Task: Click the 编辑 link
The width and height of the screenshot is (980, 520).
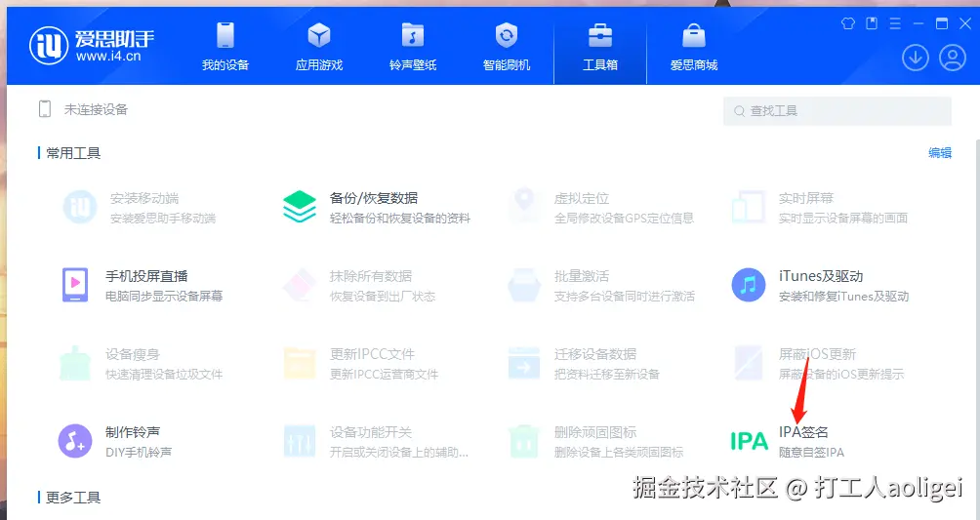Action: [940, 153]
